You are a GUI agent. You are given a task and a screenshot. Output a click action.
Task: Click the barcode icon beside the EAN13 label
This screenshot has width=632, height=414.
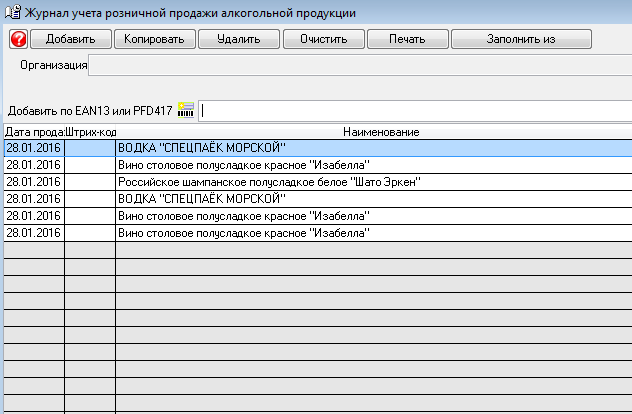186,109
